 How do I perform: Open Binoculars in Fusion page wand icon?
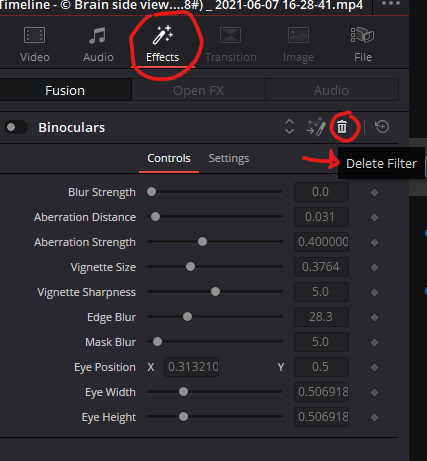pos(316,127)
